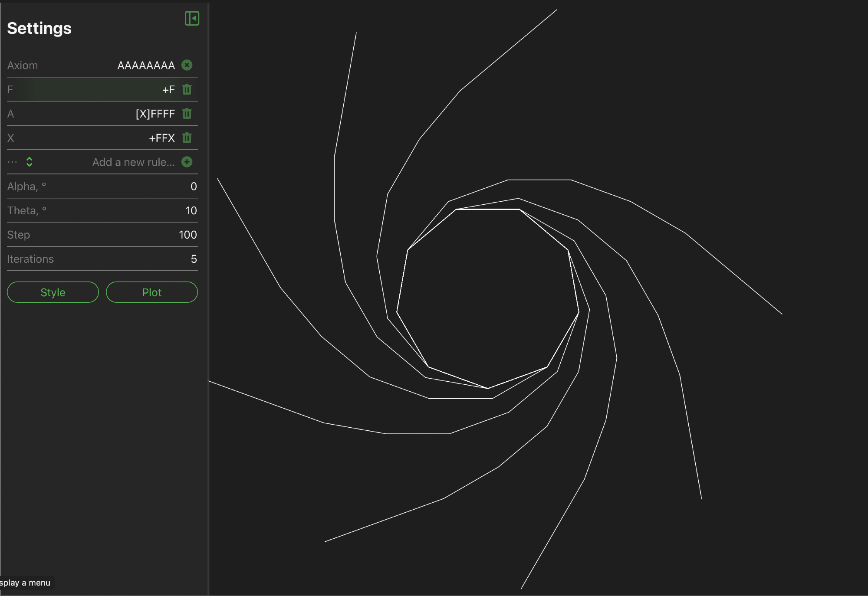The width and height of the screenshot is (868, 596).
Task: Focus the Add a new rule field
Action: (x=133, y=162)
